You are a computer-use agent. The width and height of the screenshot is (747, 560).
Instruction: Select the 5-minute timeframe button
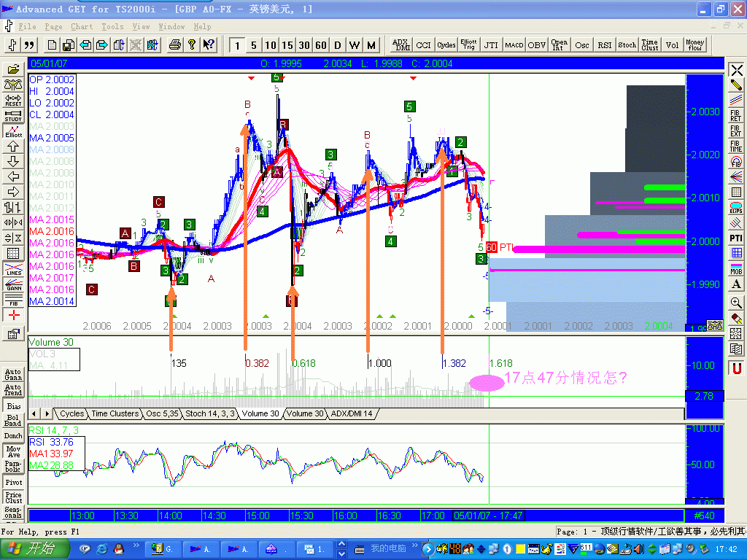pos(254,45)
